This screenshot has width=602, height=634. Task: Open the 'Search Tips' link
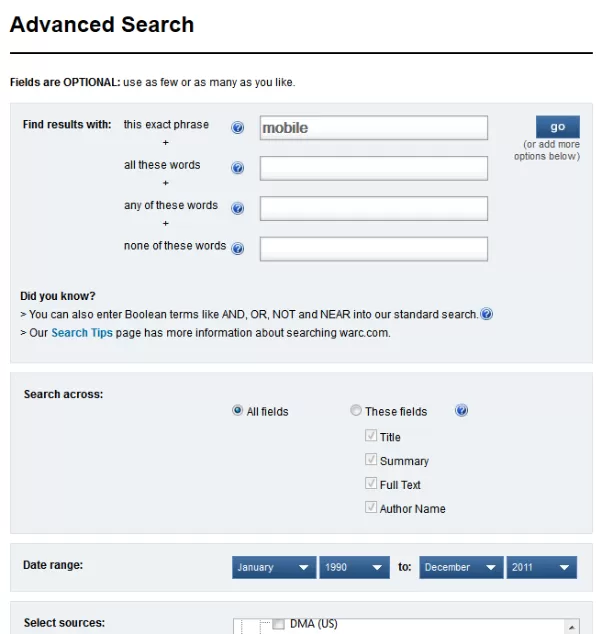click(82, 333)
